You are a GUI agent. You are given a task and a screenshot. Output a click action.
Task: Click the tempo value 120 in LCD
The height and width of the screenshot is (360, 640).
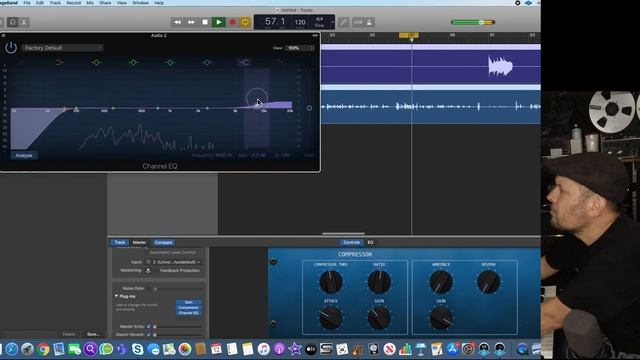click(x=300, y=22)
